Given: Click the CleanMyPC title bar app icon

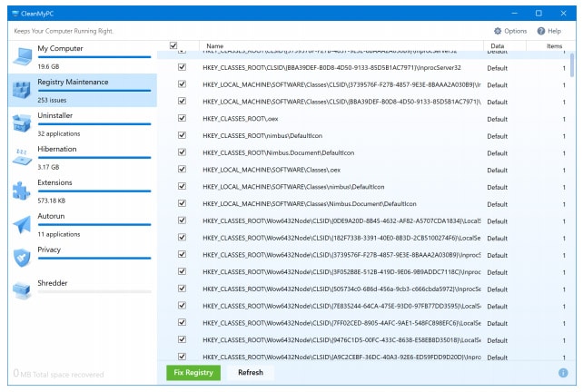Looking at the screenshot, I should pyautogui.click(x=15, y=14).
